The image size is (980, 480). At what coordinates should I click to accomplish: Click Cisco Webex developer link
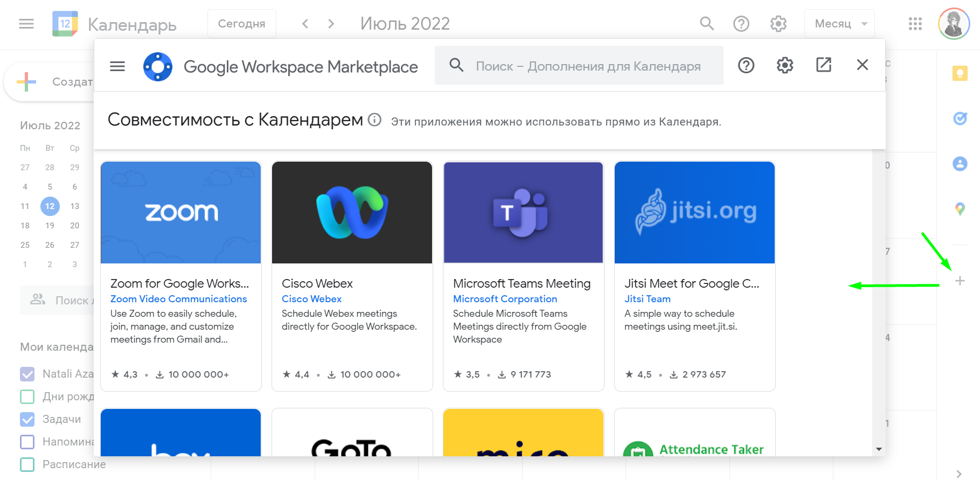[x=311, y=299]
